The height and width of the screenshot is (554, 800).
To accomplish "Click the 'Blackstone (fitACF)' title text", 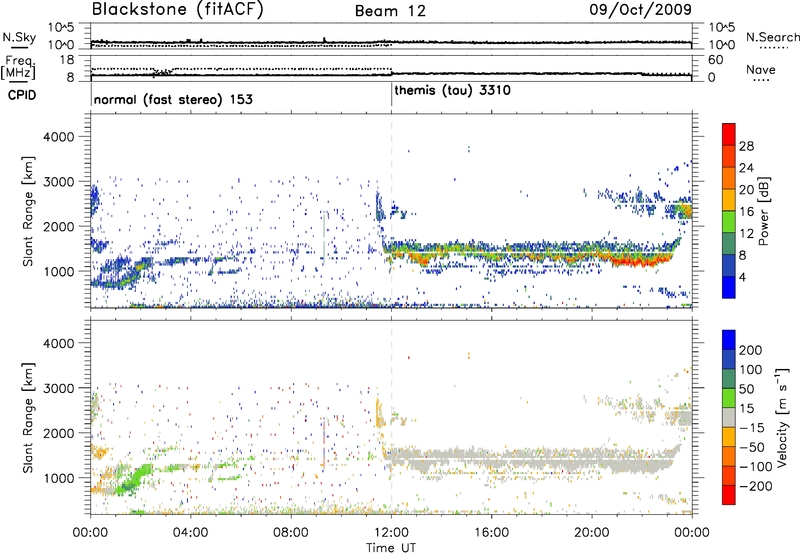I will [x=177, y=10].
